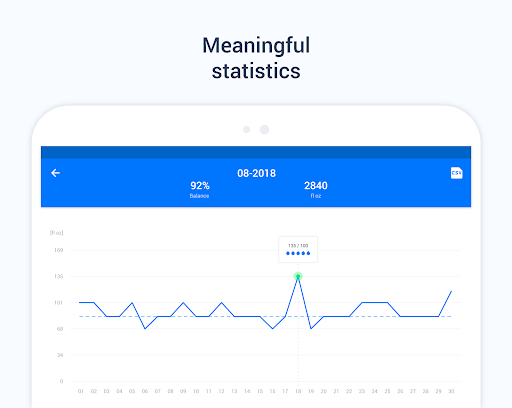Select day 01 on the x-axis
512x408 pixels.
(x=81, y=391)
